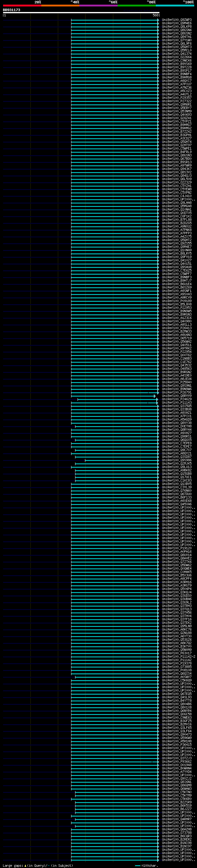197x868 pixels.
Task: Select the UniRef100_B6F133 label
Action: coord(177,497)
